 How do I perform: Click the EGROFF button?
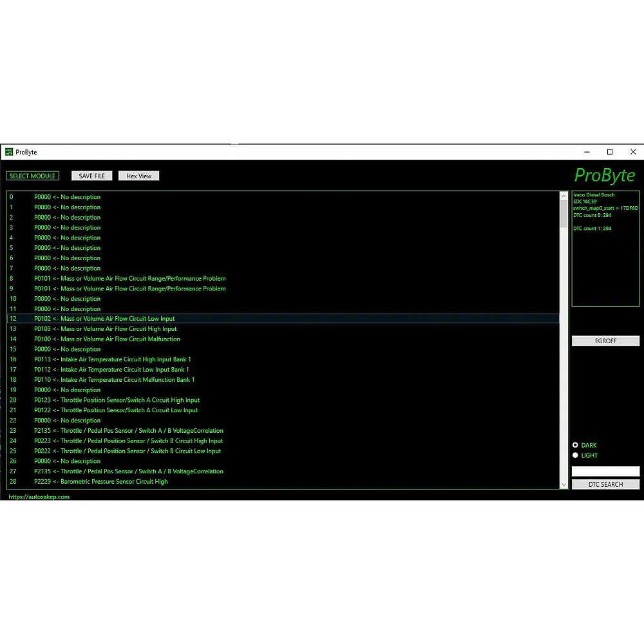[605, 341]
